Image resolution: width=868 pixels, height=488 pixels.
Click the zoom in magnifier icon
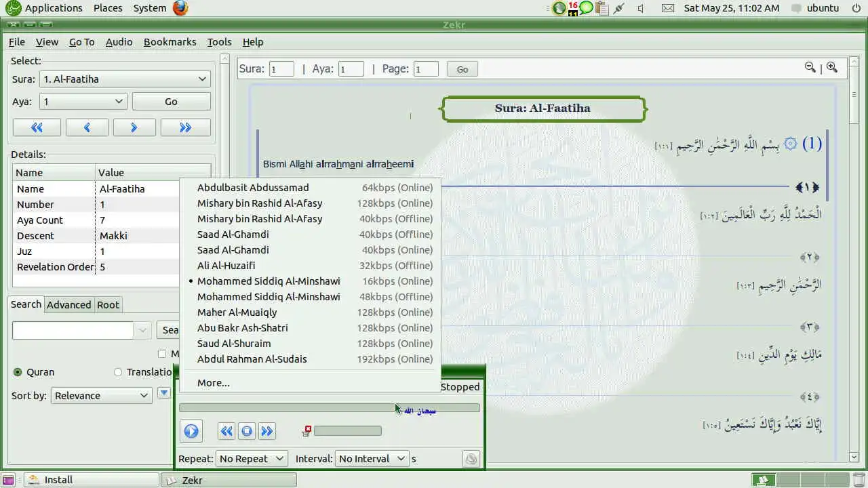[832, 67]
